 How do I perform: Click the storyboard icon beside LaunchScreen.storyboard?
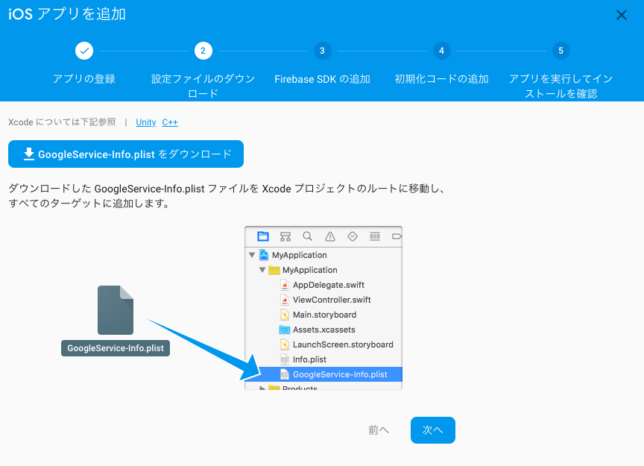tap(285, 344)
